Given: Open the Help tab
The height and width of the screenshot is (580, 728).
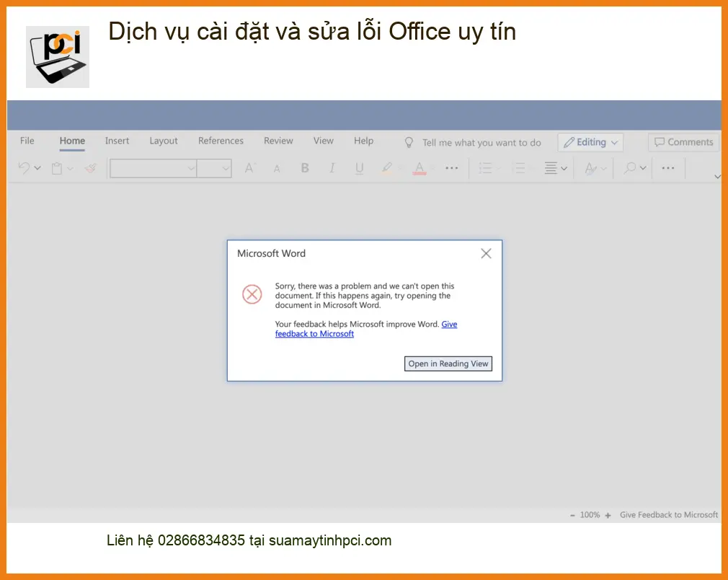Looking at the screenshot, I should point(363,141).
